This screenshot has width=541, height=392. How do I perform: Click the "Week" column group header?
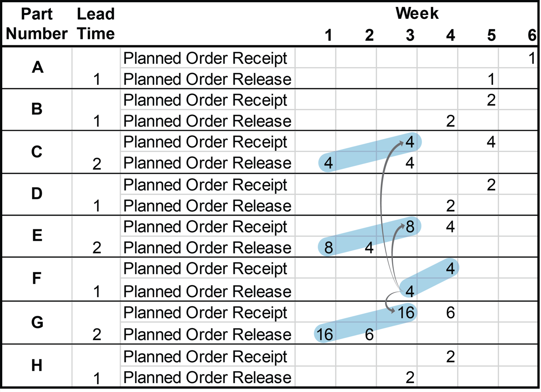(417, 13)
